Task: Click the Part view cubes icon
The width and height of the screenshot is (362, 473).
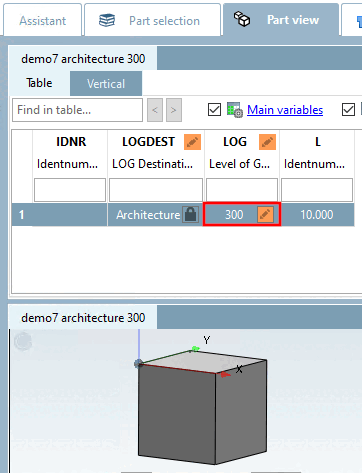Action: point(242,19)
